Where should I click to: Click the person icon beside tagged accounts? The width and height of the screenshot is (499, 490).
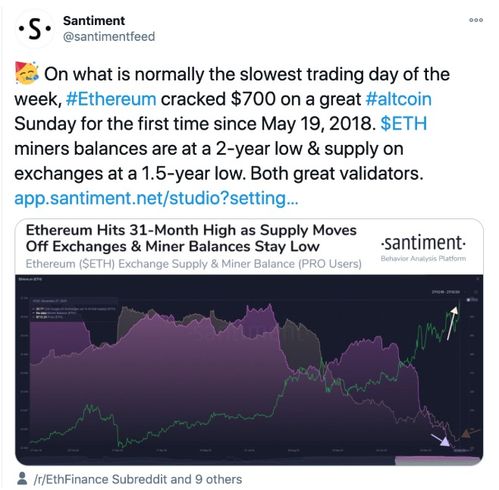tap(22, 479)
